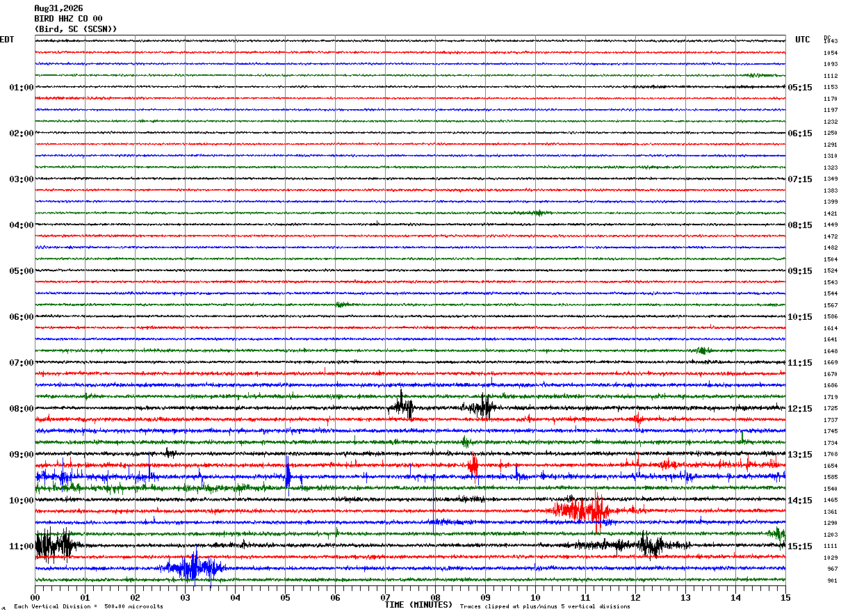Select the EDT time zone label

point(7,40)
